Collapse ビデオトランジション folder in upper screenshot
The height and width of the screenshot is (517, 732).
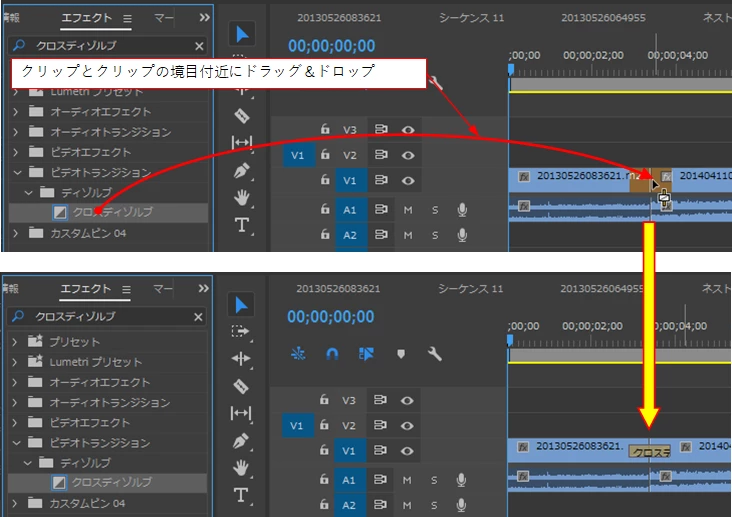(17, 172)
